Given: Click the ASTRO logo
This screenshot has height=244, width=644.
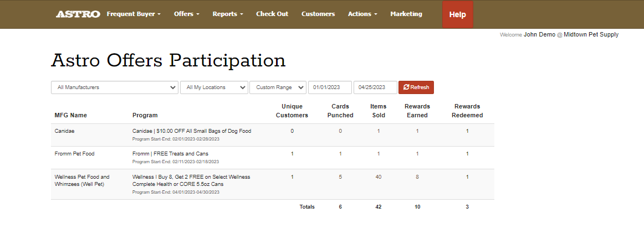Looking at the screenshot, I should click(78, 14).
